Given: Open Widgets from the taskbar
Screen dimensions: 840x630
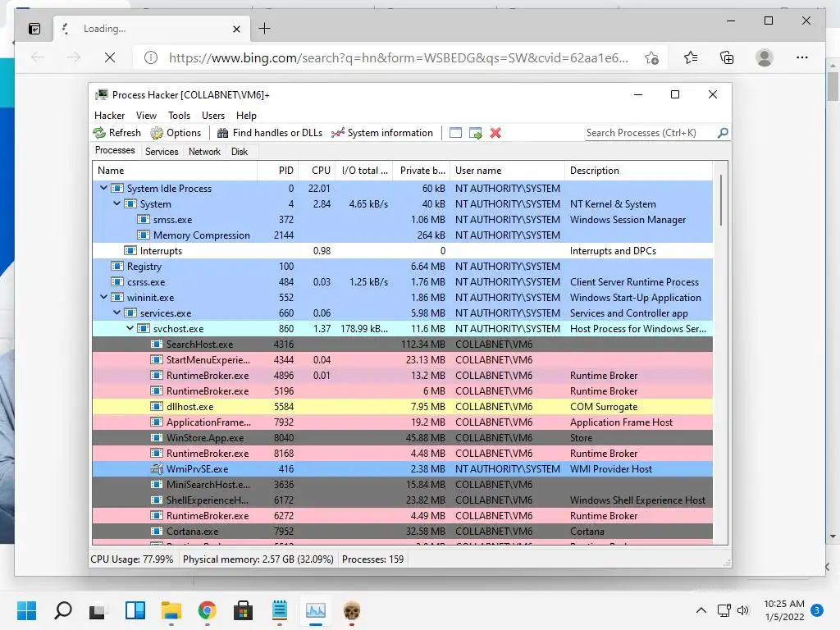Looking at the screenshot, I should (135, 610).
